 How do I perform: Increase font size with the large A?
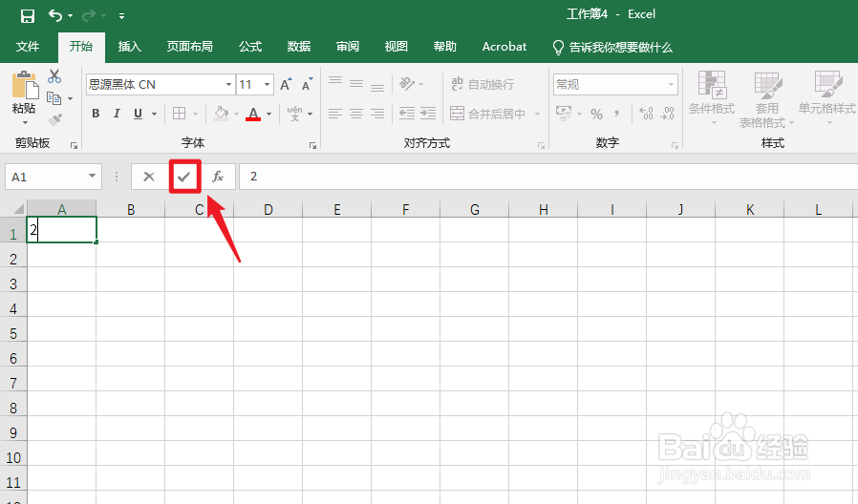[x=286, y=84]
